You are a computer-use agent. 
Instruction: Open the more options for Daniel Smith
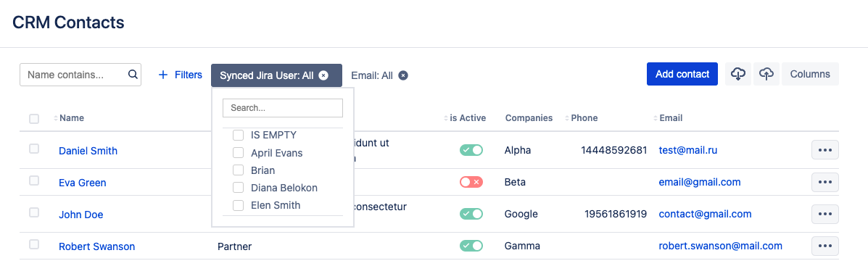tap(824, 150)
